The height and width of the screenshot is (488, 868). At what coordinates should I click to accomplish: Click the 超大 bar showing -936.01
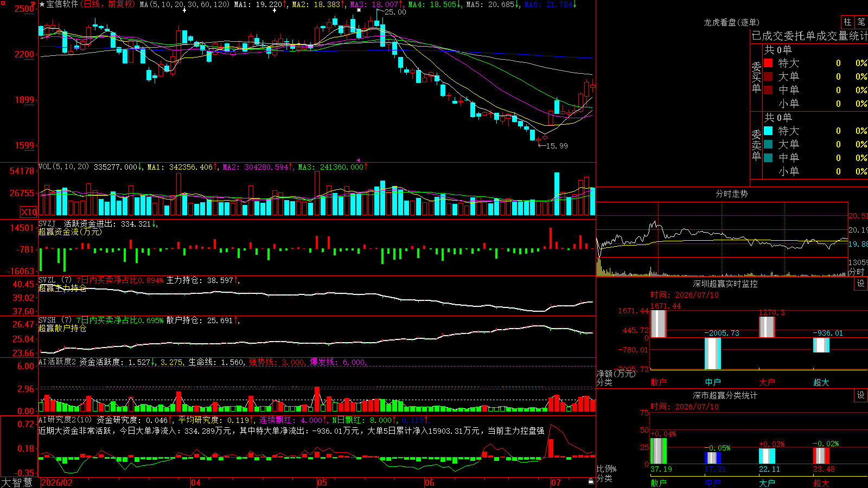[x=821, y=345]
